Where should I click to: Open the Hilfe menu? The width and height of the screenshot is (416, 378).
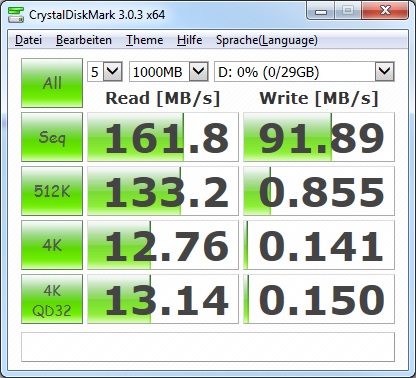189,40
